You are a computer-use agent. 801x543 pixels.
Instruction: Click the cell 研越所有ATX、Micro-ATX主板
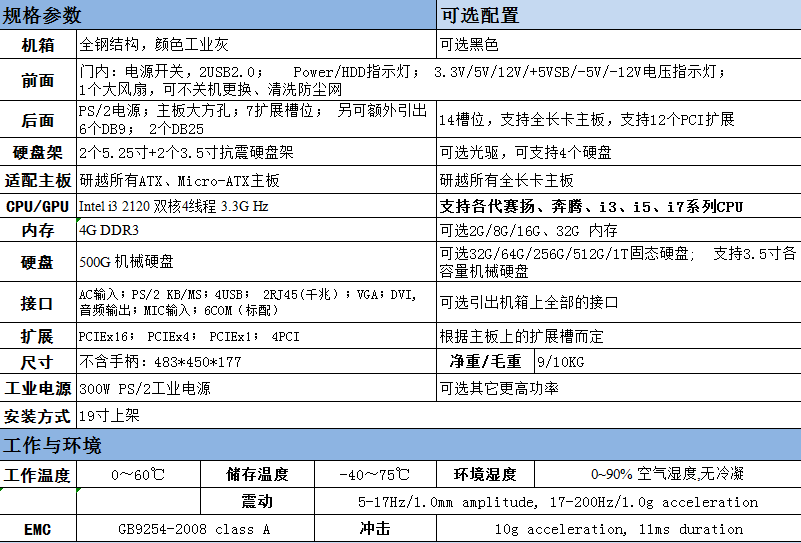coord(256,180)
